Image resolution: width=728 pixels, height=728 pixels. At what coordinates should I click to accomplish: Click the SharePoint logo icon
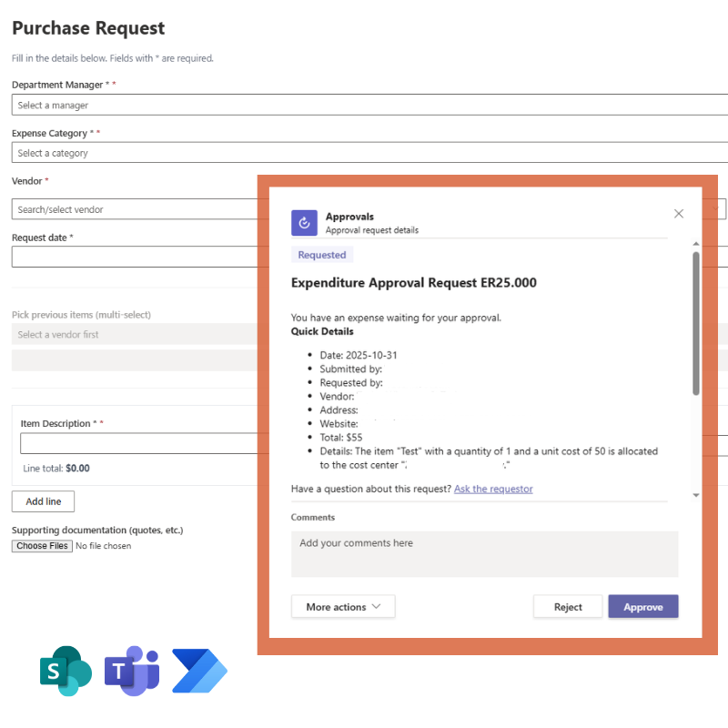coord(66,672)
